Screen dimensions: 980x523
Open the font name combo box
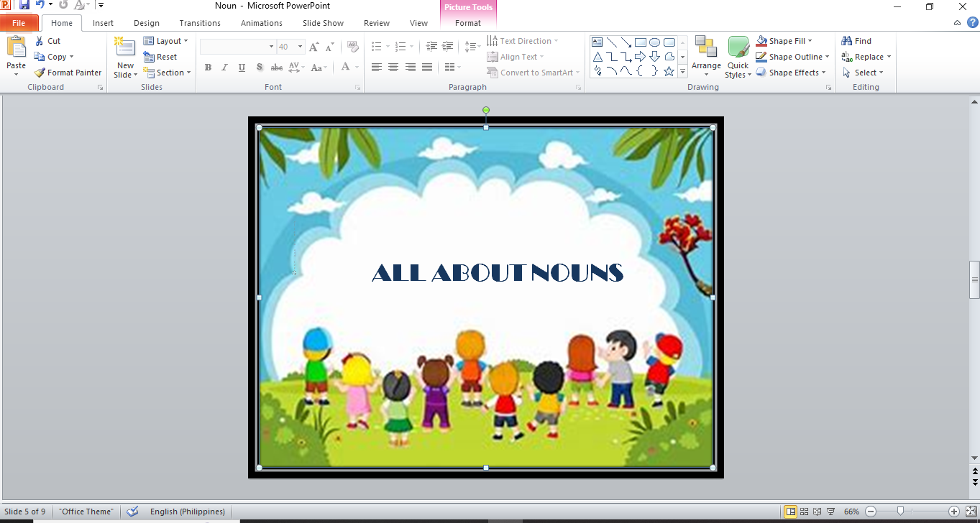(x=238, y=47)
